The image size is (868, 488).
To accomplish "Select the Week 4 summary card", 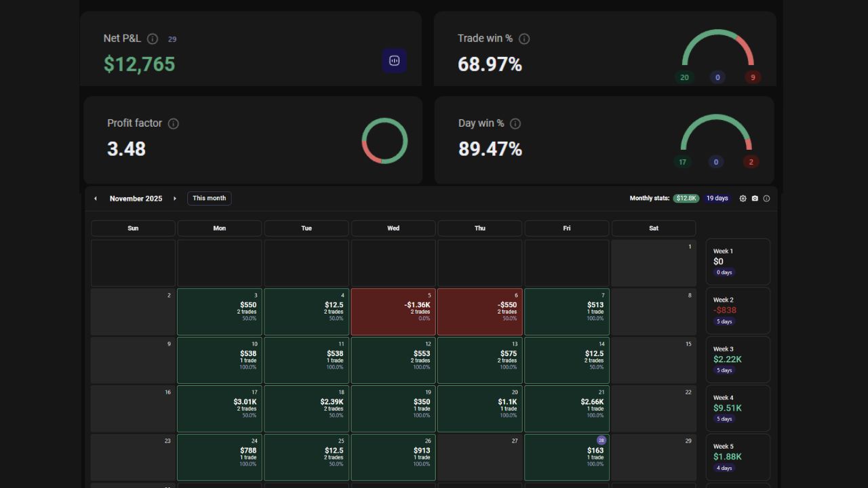I will pos(738,408).
